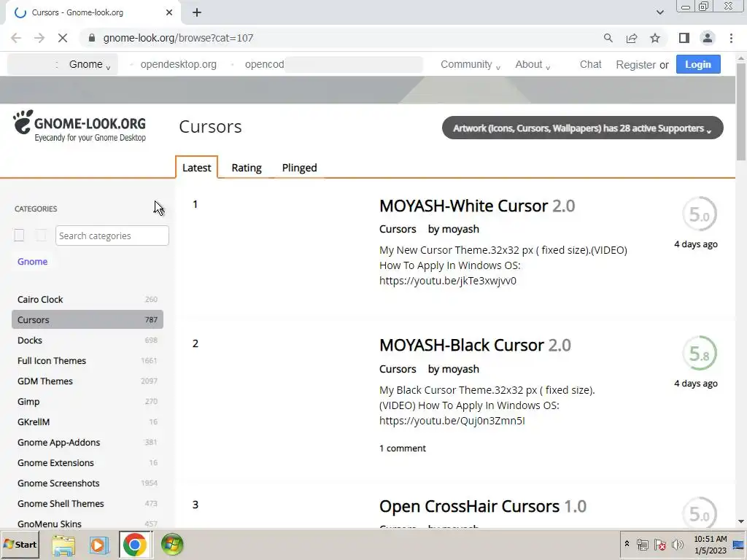
Task: Click the Action Center flag tray icon
Action: 659,545
